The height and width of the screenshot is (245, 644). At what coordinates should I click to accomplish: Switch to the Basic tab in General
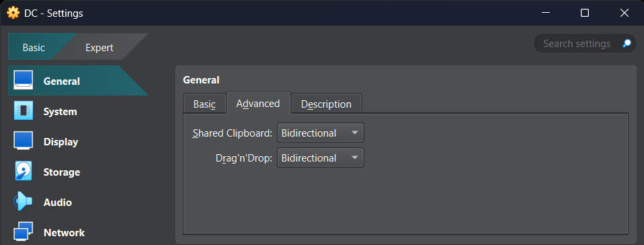(x=204, y=104)
